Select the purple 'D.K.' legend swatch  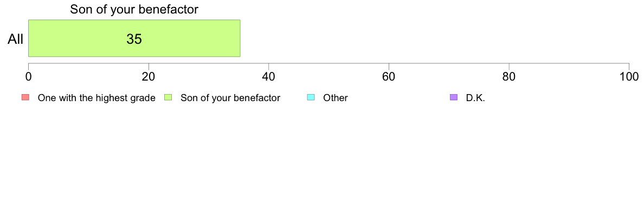pos(453,97)
